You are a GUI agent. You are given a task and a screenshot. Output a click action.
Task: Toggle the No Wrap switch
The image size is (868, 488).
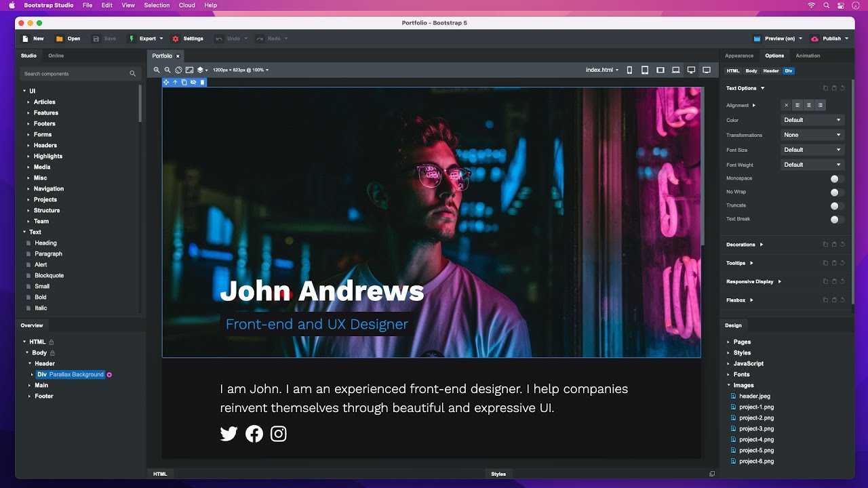pos(837,192)
